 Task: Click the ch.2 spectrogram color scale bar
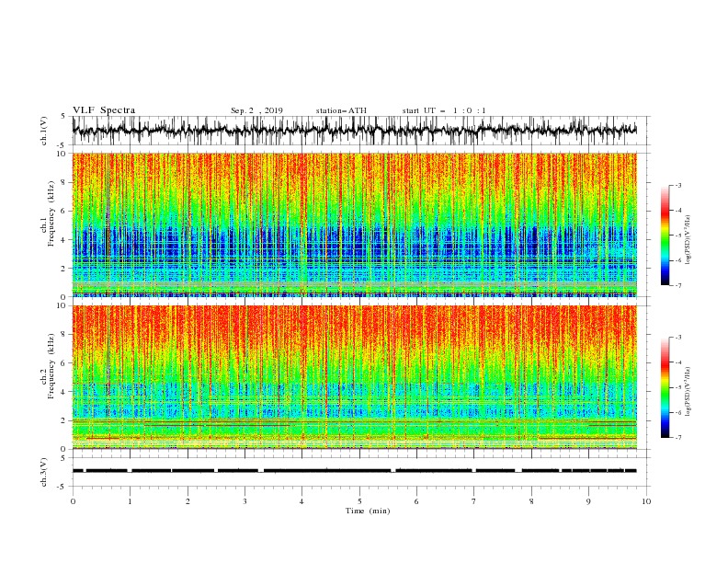[x=665, y=387]
